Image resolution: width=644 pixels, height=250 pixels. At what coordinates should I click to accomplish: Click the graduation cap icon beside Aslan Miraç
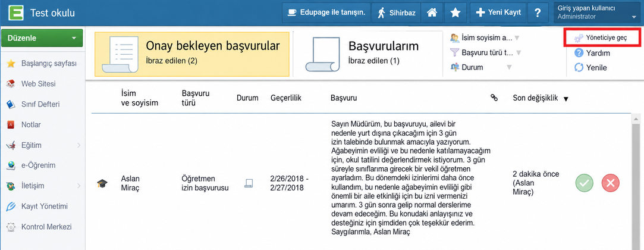(102, 183)
